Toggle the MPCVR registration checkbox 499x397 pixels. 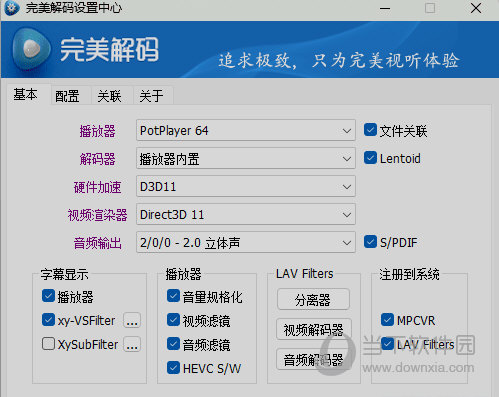387,320
